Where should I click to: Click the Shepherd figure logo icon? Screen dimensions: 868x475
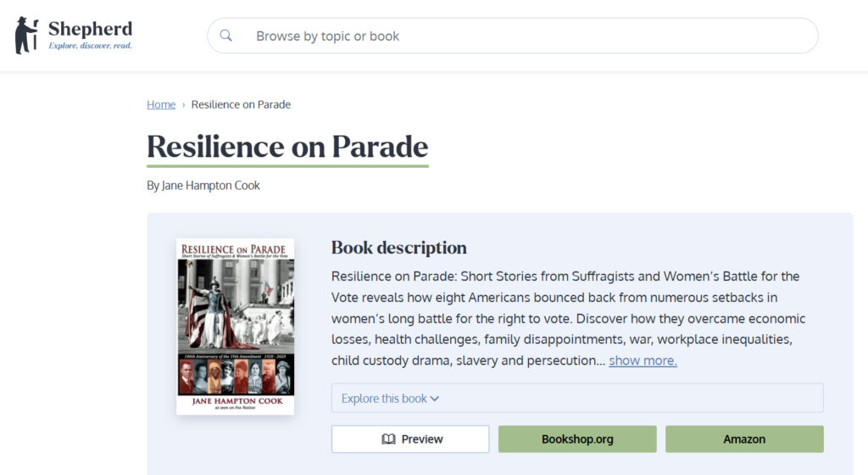point(26,36)
